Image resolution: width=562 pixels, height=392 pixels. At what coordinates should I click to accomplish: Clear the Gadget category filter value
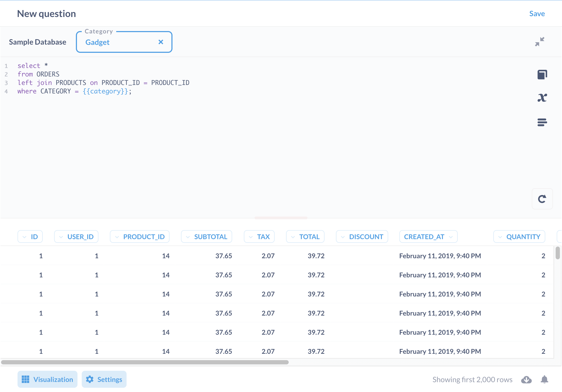[161, 42]
